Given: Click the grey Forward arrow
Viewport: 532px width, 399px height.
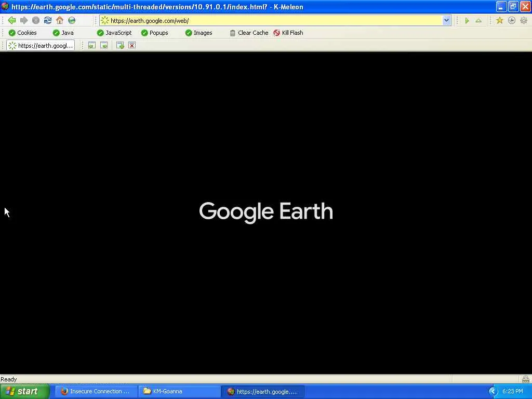Looking at the screenshot, I should coord(24,20).
